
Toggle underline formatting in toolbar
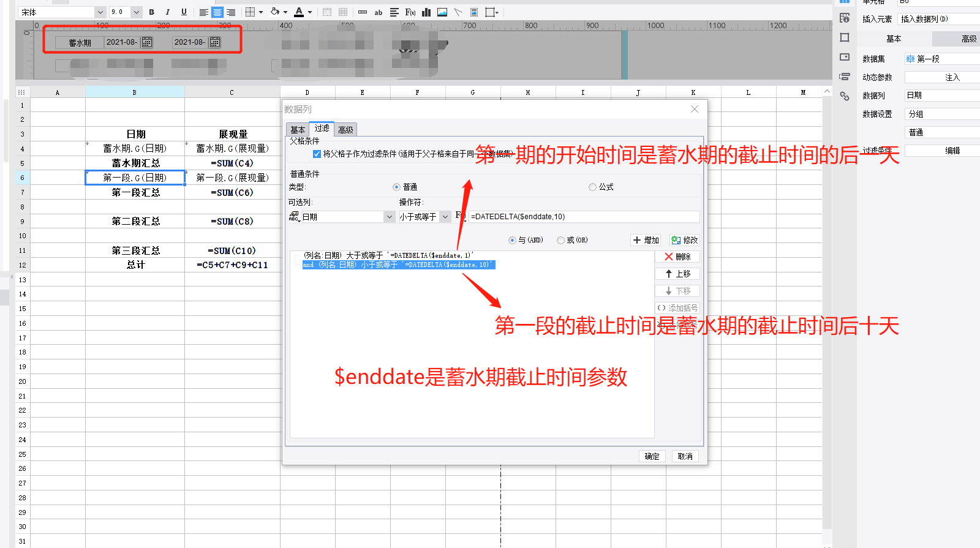pos(184,12)
